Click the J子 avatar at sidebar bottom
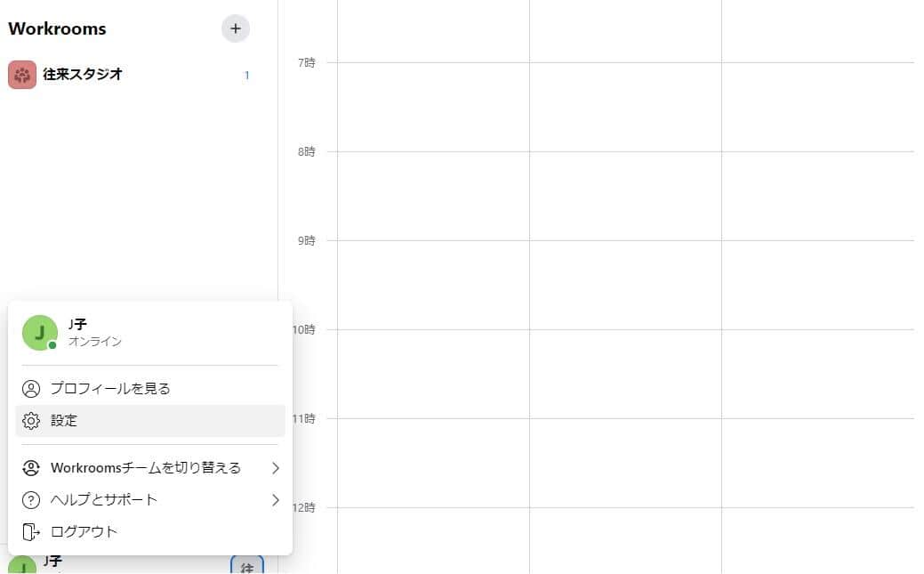The height and width of the screenshot is (574, 924). [x=22, y=566]
